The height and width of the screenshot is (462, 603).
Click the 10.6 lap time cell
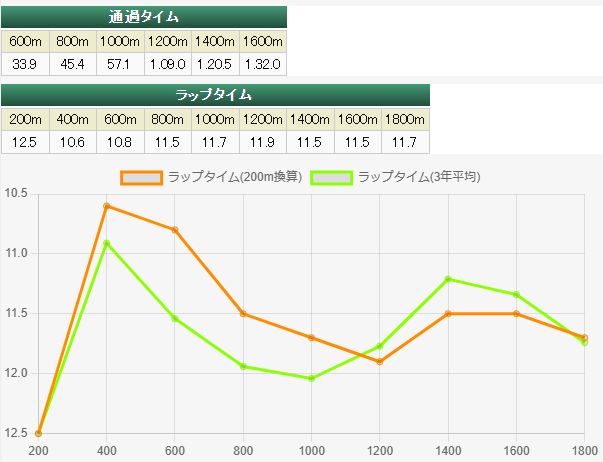[x=72, y=142]
